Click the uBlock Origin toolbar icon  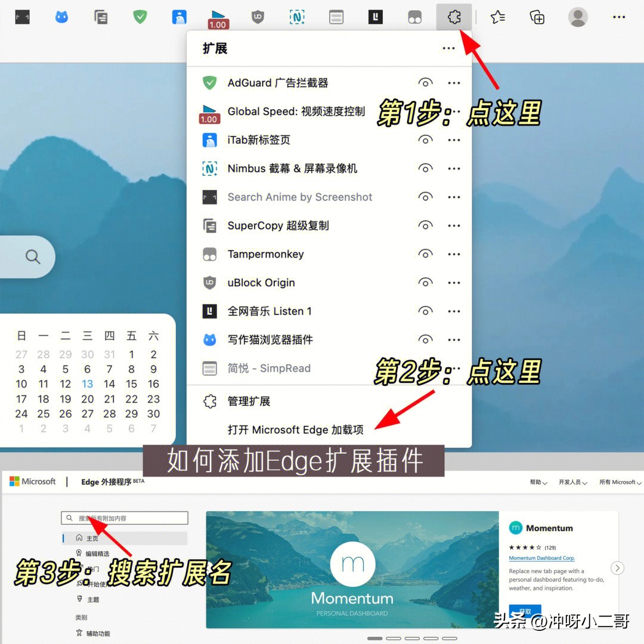coord(258,17)
